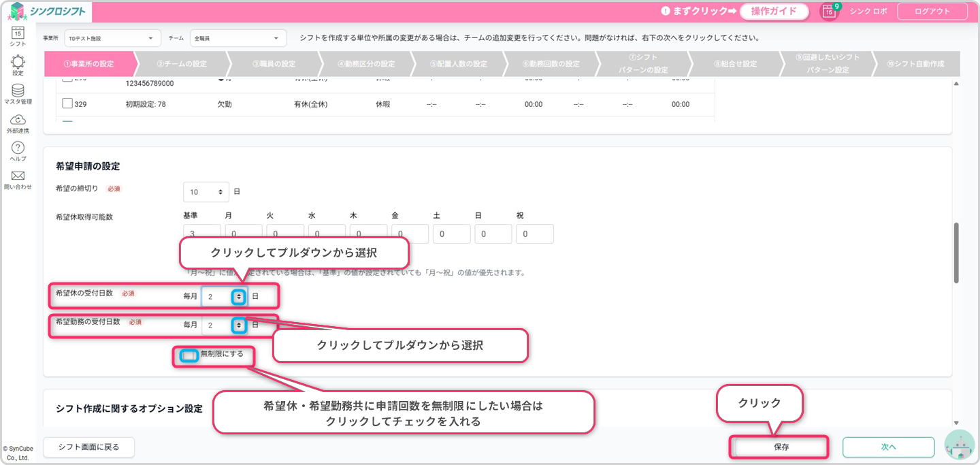Open the ヘルプ question mark icon
The height and width of the screenshot is (465, 980).
(18, 150)
